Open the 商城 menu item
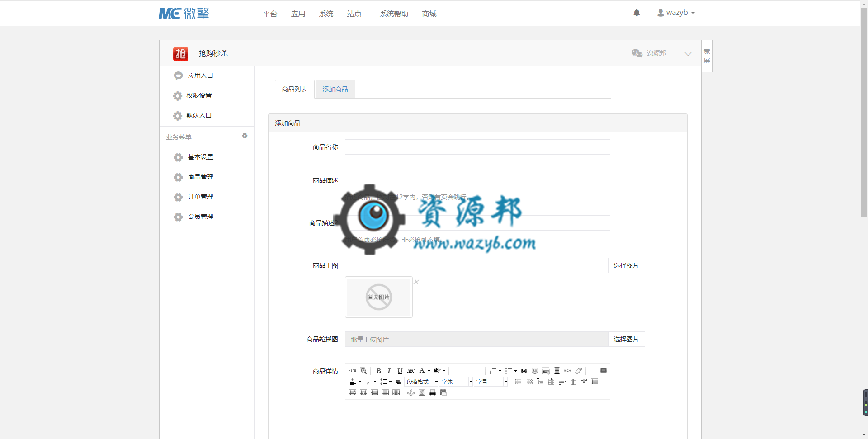This screenshot has width=868, height=439. (x=429, y=14)
